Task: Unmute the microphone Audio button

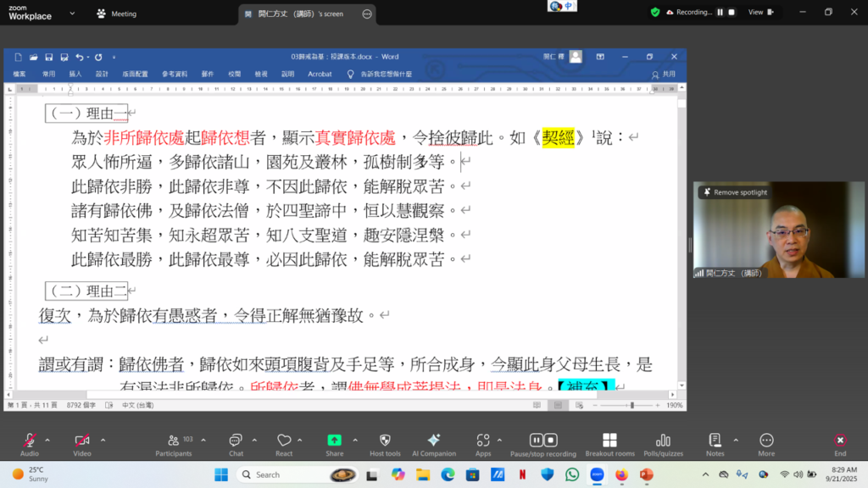Action: (x=30, y=444)
